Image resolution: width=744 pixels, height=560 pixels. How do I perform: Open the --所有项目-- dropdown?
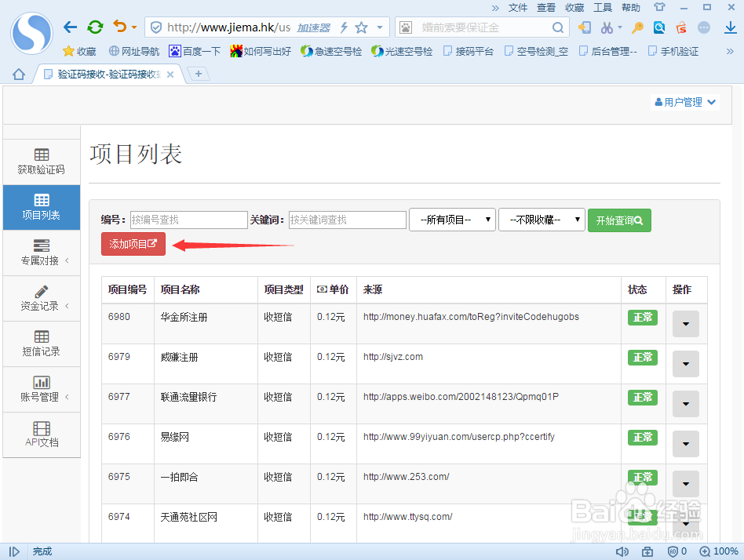452,220
